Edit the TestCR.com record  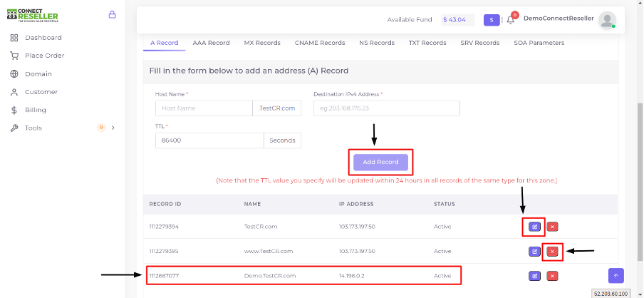click(x=534, y=227)
